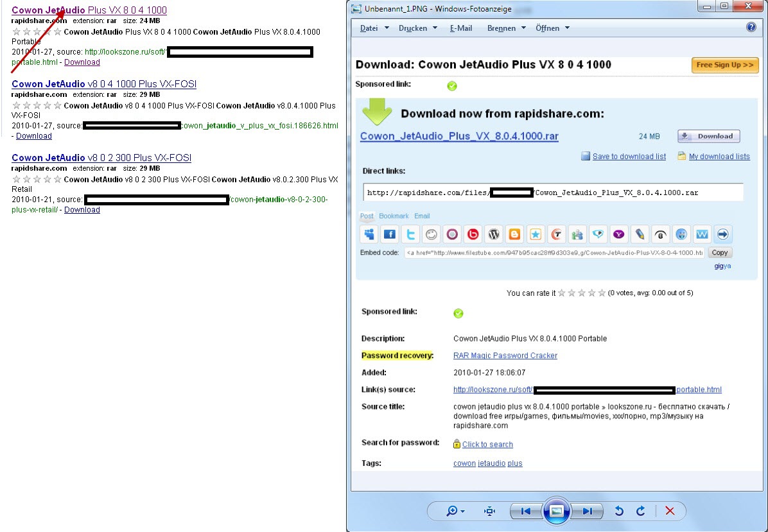Open Cowon JetAudio v8 0 2 300 Plus VX-FOSI result

tap(101, 158)
